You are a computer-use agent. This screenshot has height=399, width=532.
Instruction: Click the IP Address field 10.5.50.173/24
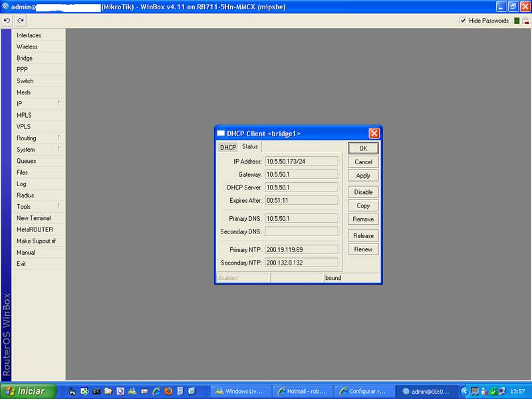301,162
